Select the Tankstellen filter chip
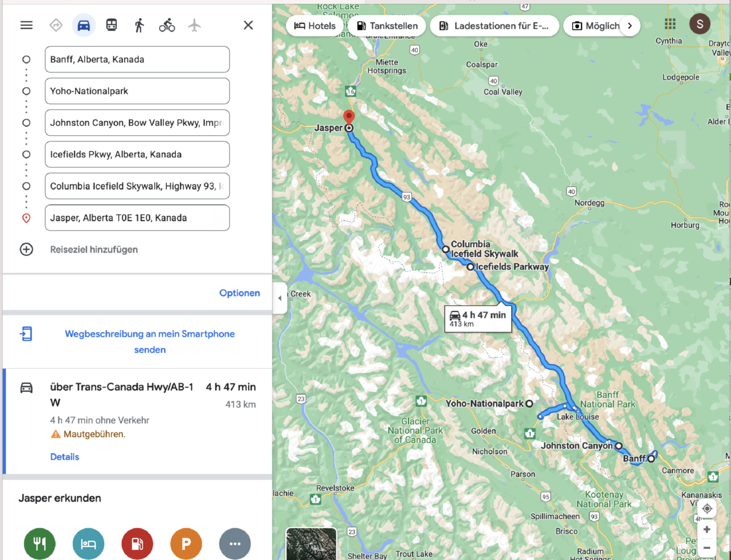Screen dimensions: 731x560 (x=387, y=26)
